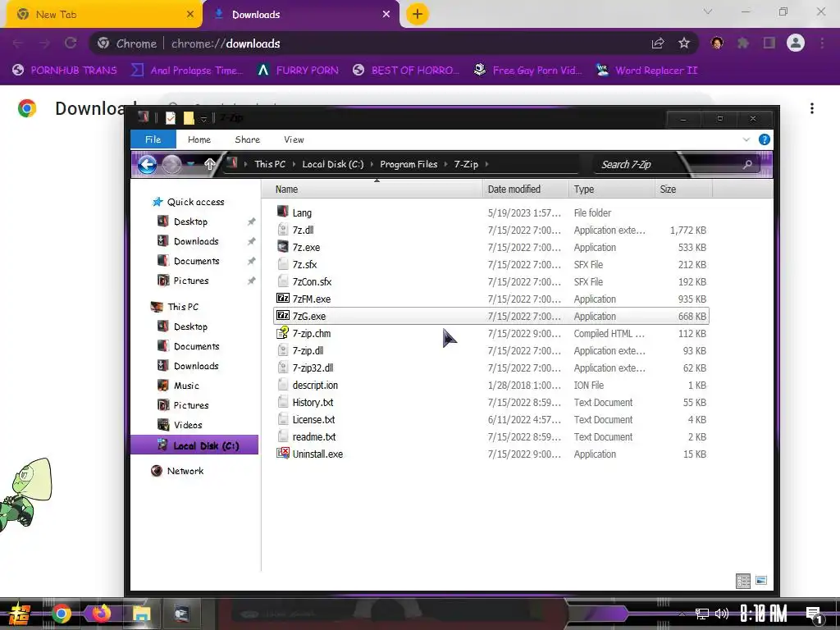Sort by Size column header
Image resolution: width=840 pixels, height=630 pixels.
point(683,189)
